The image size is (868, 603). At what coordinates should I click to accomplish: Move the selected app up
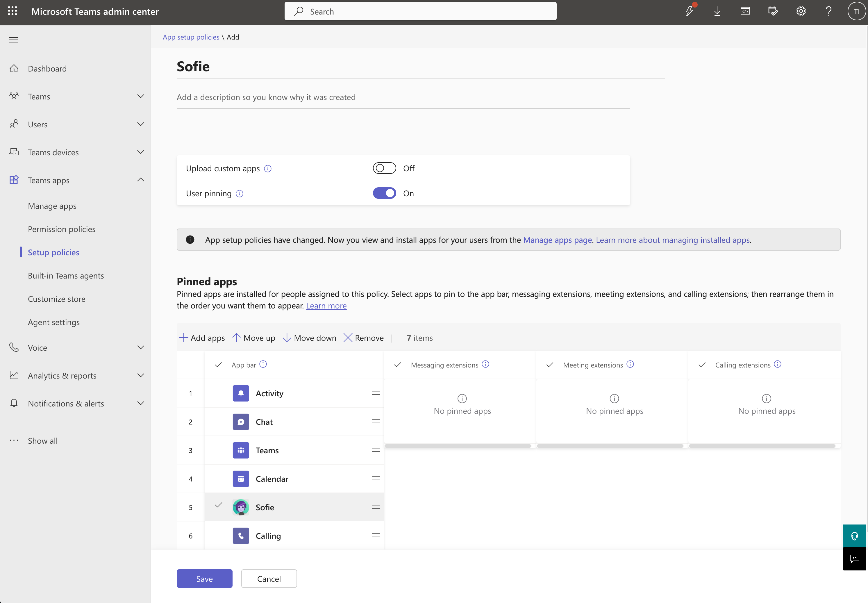(x=254, y=338)
